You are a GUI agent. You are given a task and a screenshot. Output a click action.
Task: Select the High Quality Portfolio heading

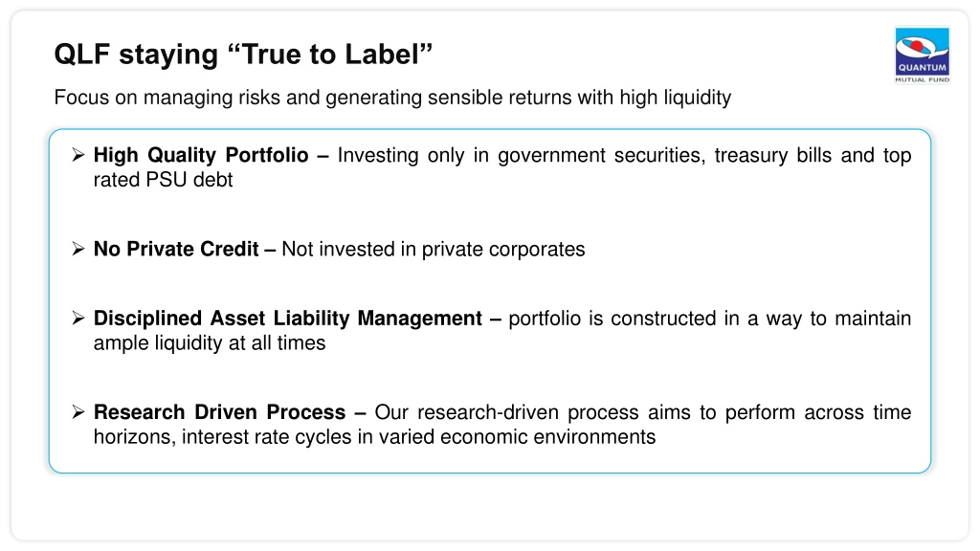tap(201, 155)
